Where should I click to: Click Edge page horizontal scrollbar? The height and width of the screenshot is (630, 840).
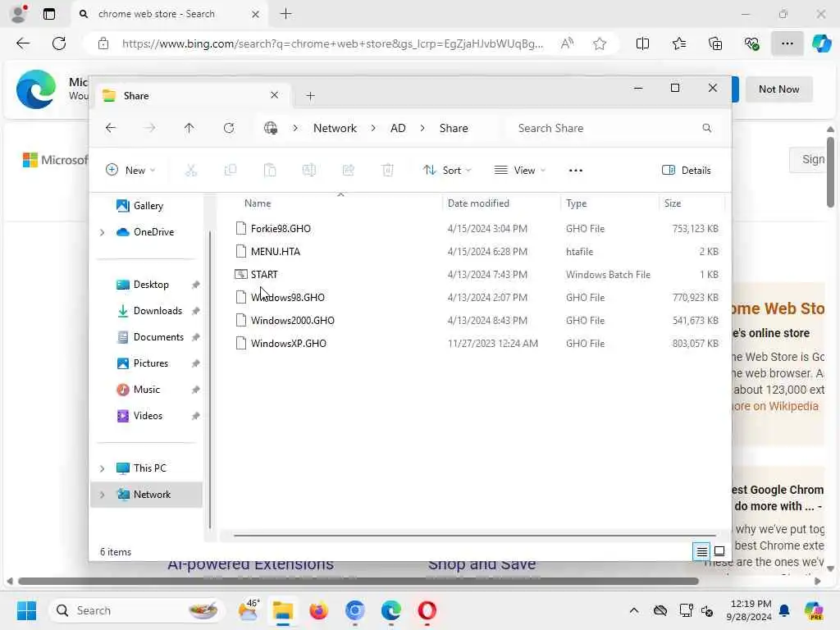tap(358, 582)
